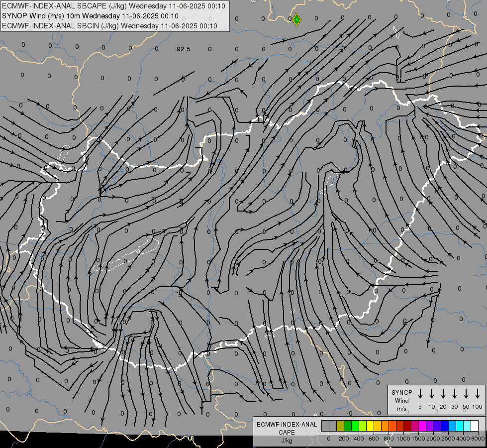Select the pure yellow CAPE legend swatch
487x448 pixels.
coord(370,426)
